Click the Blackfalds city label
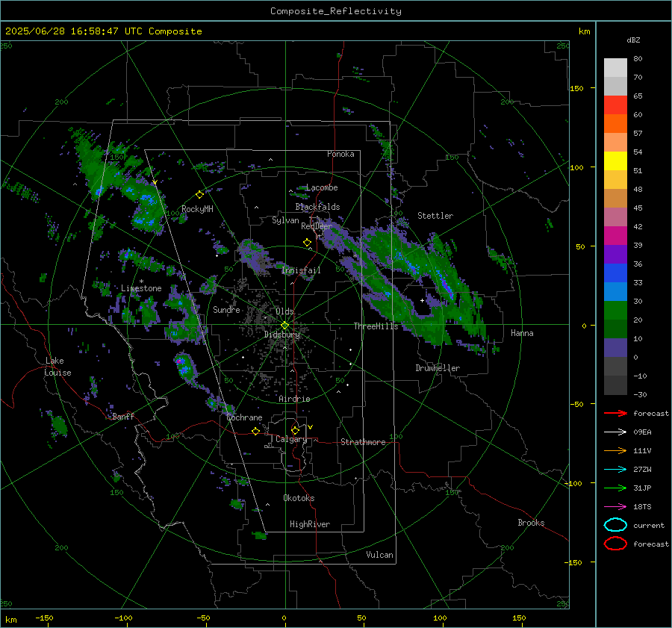Viewport: 672px width, 628px height. pos(317,207)
